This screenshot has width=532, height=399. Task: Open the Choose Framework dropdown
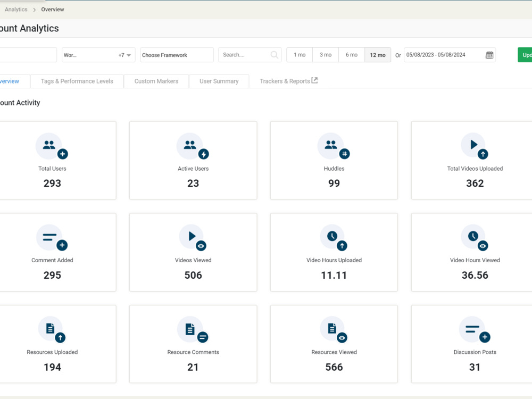177,55
